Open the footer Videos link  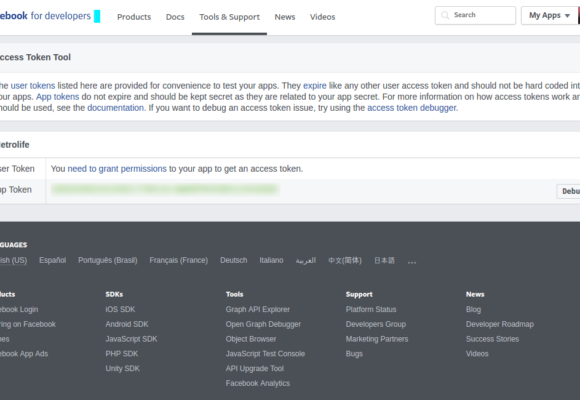coord(477,354)
